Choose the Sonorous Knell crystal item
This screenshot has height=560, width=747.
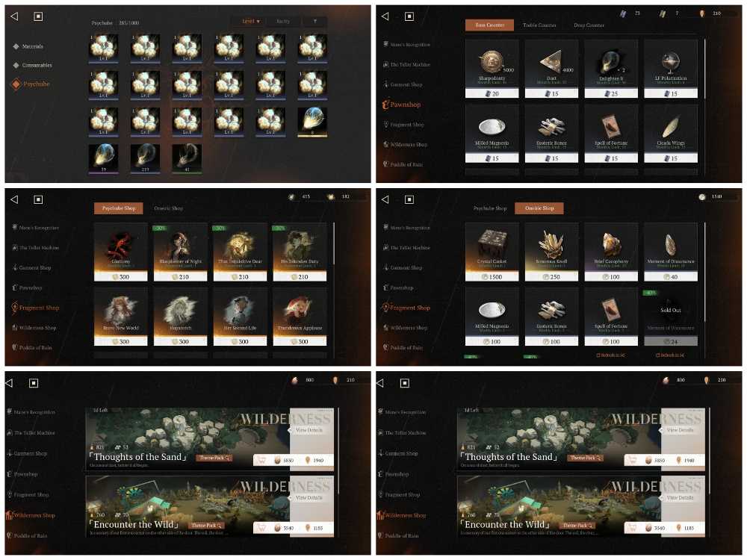pos(551,252)
